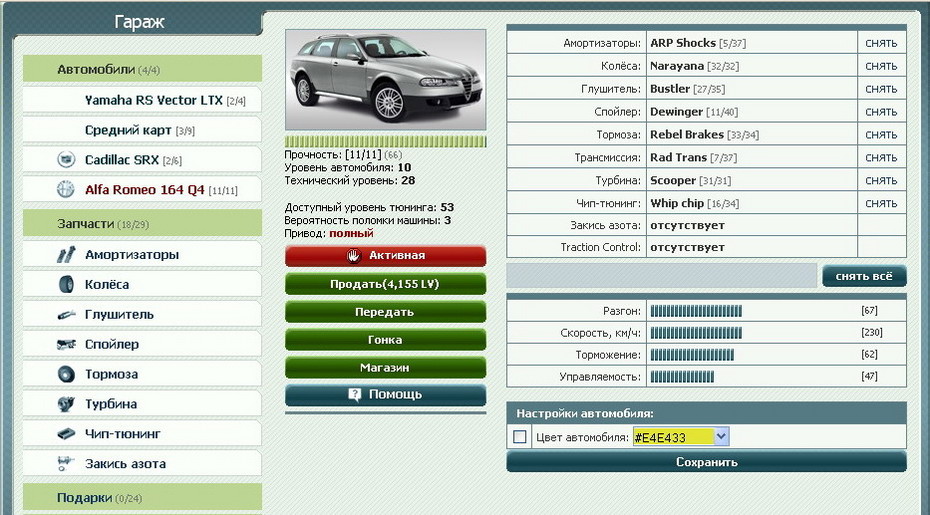Open the car color dropdown arrow
This screenshot has height=515, width=930.
721,437
